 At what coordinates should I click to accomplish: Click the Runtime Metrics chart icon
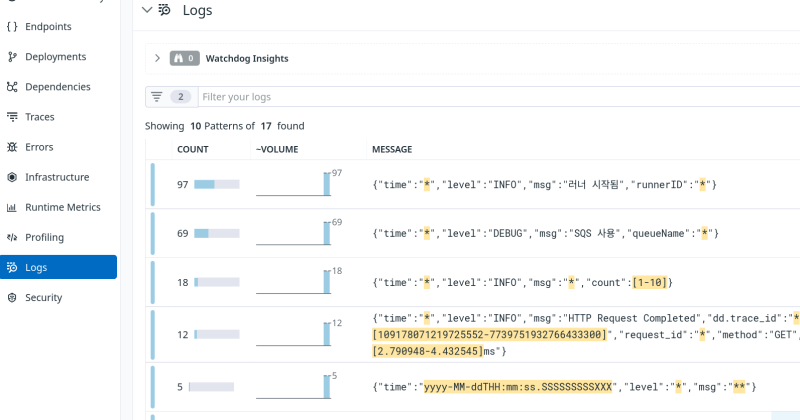point(12,207)
